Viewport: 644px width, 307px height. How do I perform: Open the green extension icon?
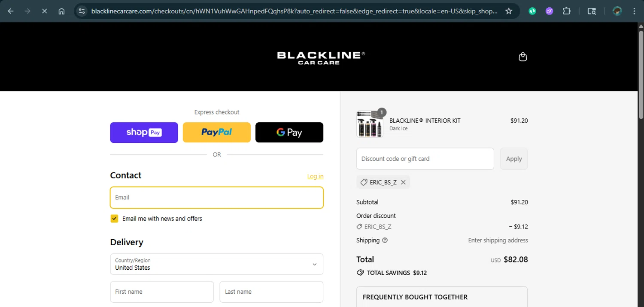click(532, 11)
